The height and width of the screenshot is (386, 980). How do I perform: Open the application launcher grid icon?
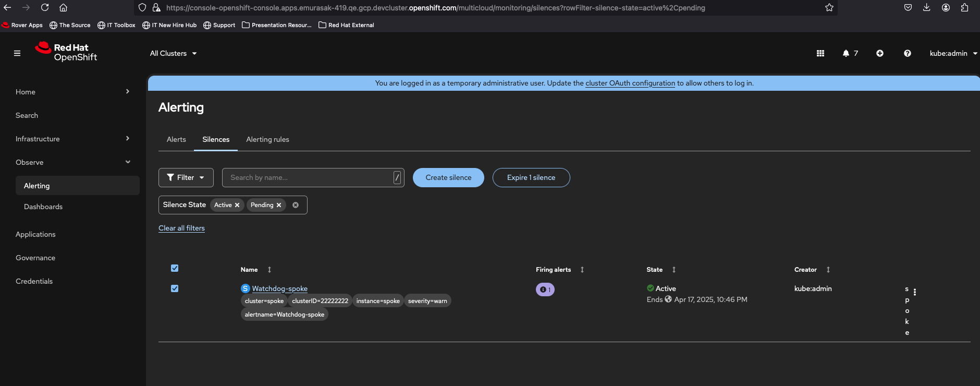[820, 53]
